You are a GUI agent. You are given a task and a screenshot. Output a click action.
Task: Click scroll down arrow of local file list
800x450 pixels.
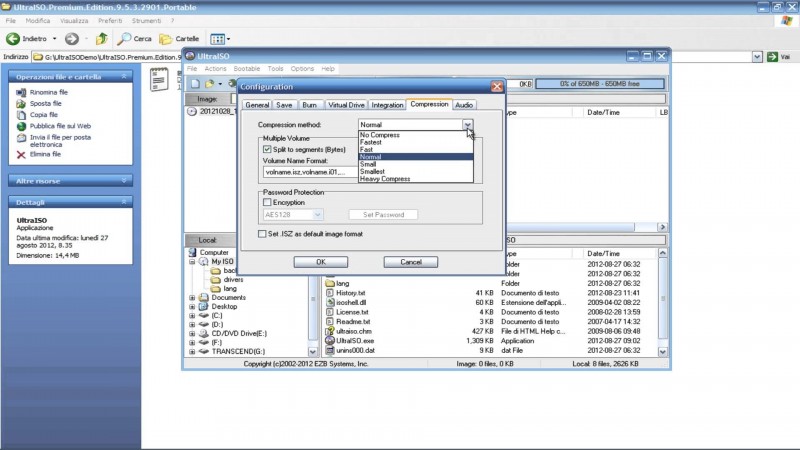pyautogui.click(x=662, y=352)
